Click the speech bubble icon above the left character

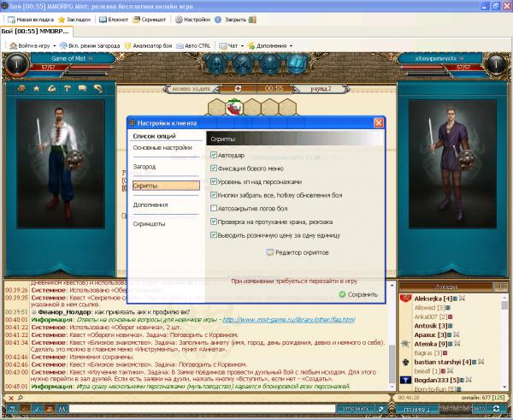(82, 88)
